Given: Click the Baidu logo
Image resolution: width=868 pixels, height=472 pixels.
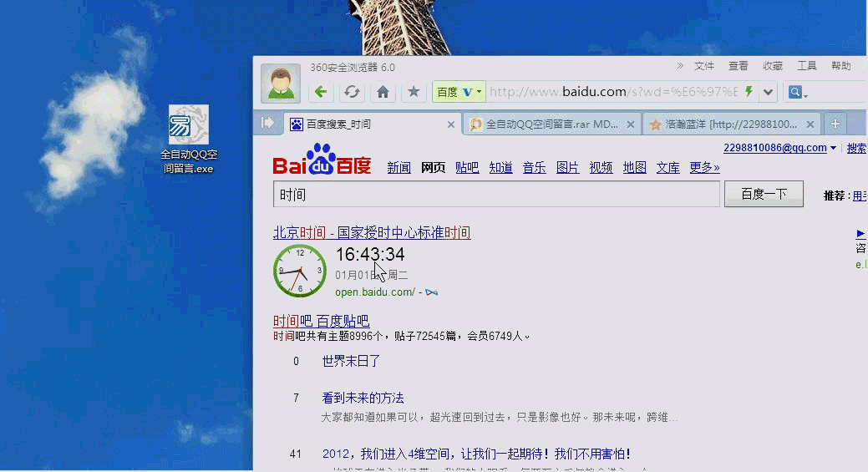Looking at the screenshot, I should [322, 160].
